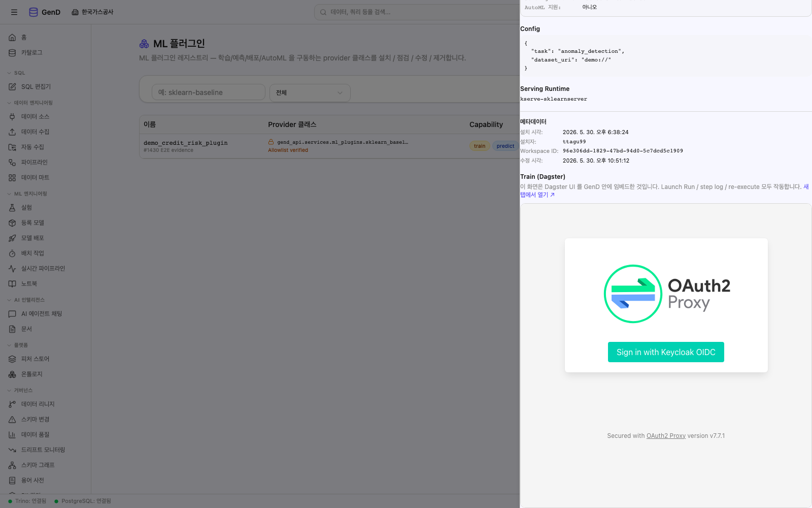The width and height of the screenshot is (812, 508).
Task: Click the 스키마 그래프 network icon
Action: click(12, 465)
